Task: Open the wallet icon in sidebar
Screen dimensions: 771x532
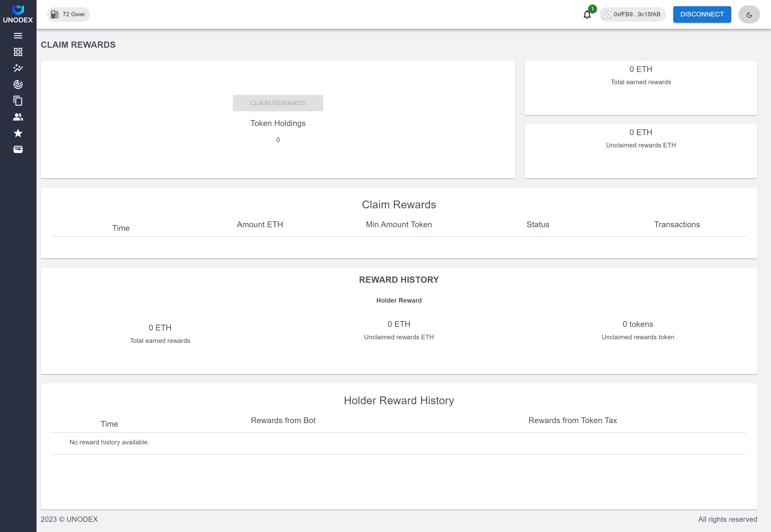Action: click(x=18, y=149)
